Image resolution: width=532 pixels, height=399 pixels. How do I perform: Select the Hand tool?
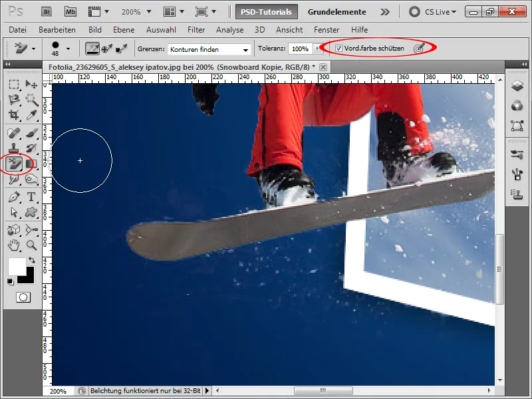[14, 245]
